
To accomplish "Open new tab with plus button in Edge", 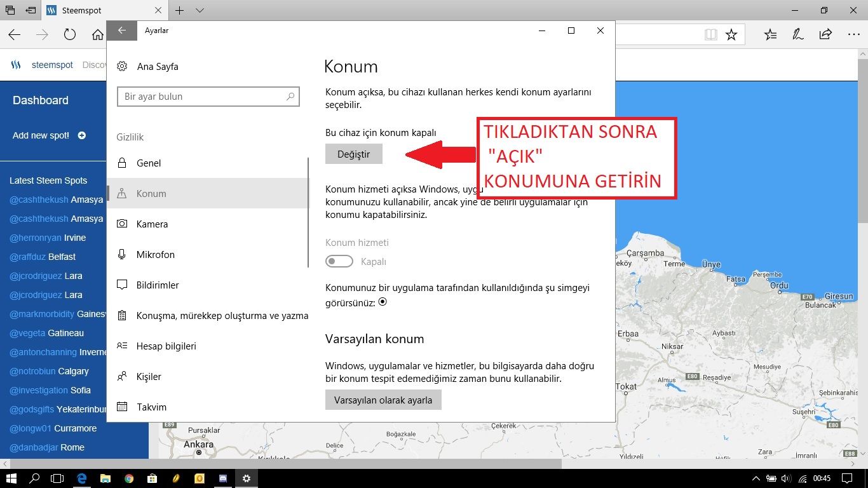I will [x=180, y=10].
